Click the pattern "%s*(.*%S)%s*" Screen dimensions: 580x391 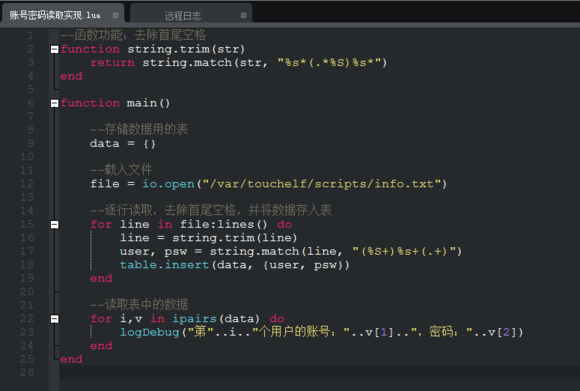(x=329, y=63)
